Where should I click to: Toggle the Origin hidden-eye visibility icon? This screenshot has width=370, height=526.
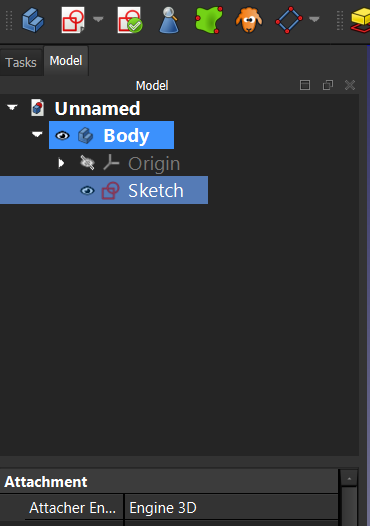pyautogui.click(x=87, y=163)
